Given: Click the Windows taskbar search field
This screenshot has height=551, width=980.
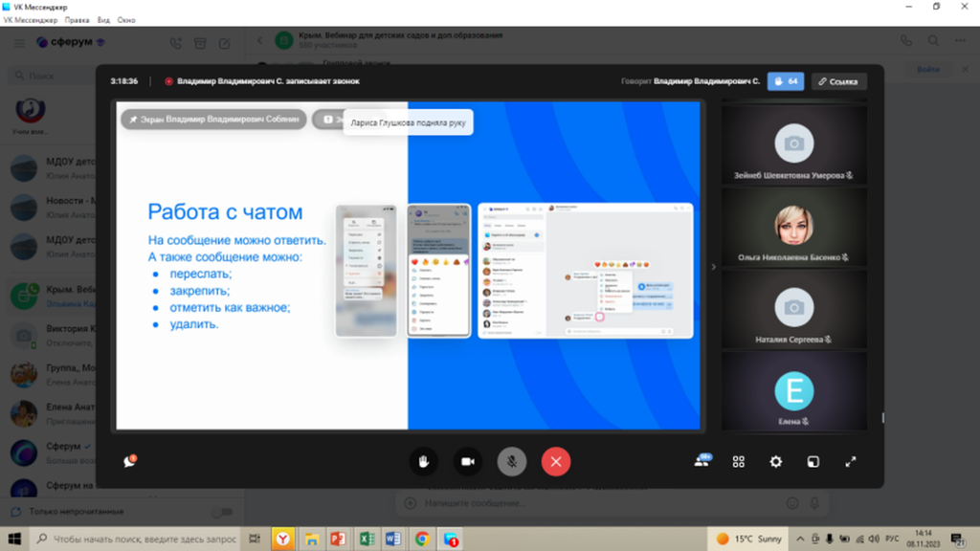Looking at the screenshot, I should (x=144, y=539).
